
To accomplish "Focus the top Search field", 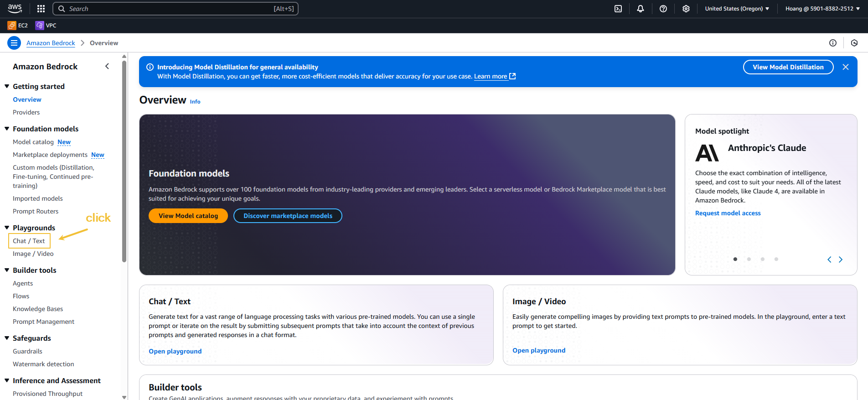I will coord(176,9).
